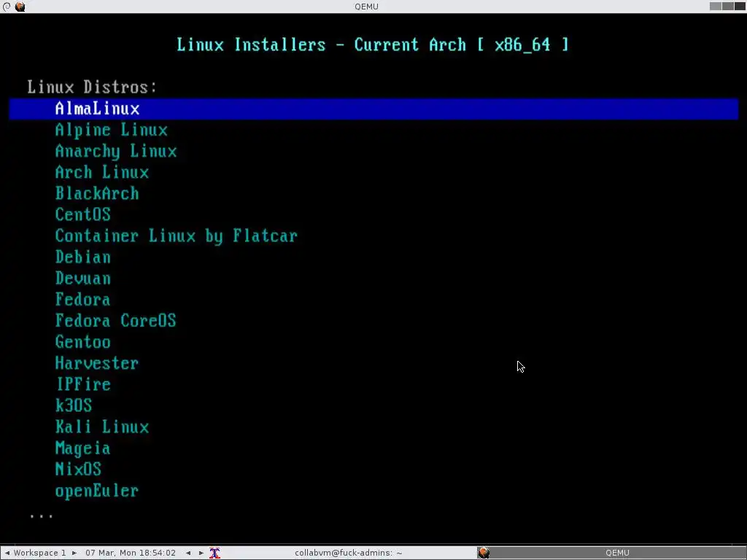Select the k3OS menu entry
747x560 pixels.
(x=74, y=405)
